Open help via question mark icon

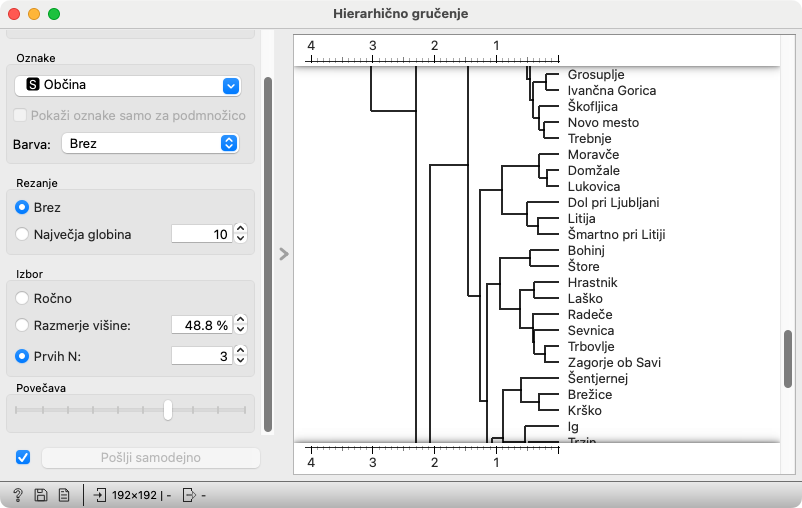(x=18, y=494)
